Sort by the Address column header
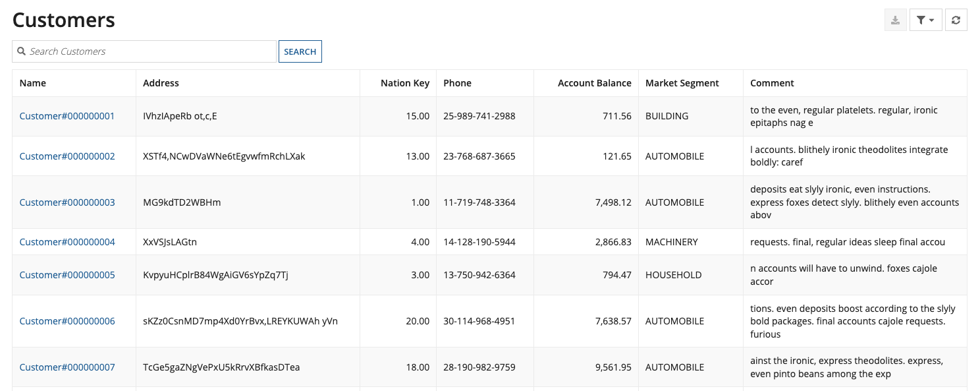The width and height of the screenshot is (980, 391). point(161,83)
